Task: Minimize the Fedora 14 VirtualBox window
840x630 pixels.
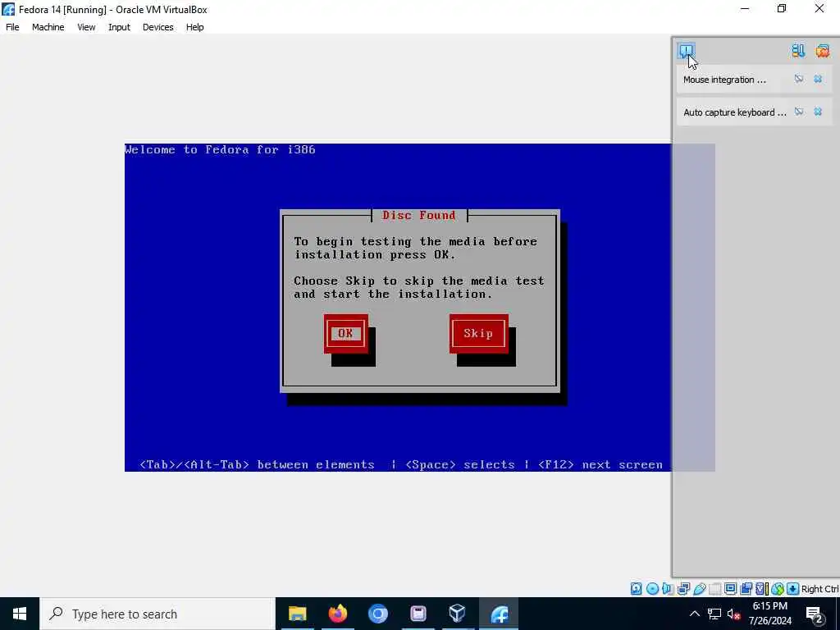Action: click(x=745, y=8)
